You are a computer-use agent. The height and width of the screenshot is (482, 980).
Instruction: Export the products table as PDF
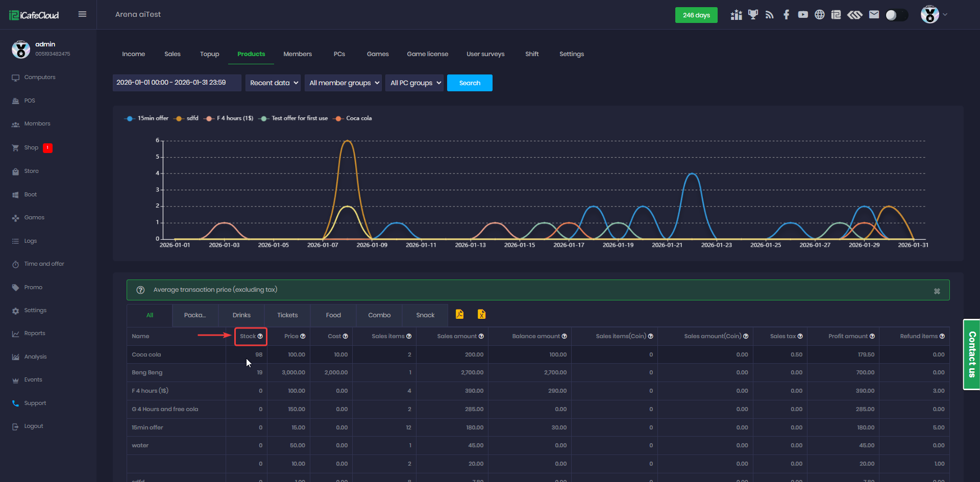click(459, 314)
